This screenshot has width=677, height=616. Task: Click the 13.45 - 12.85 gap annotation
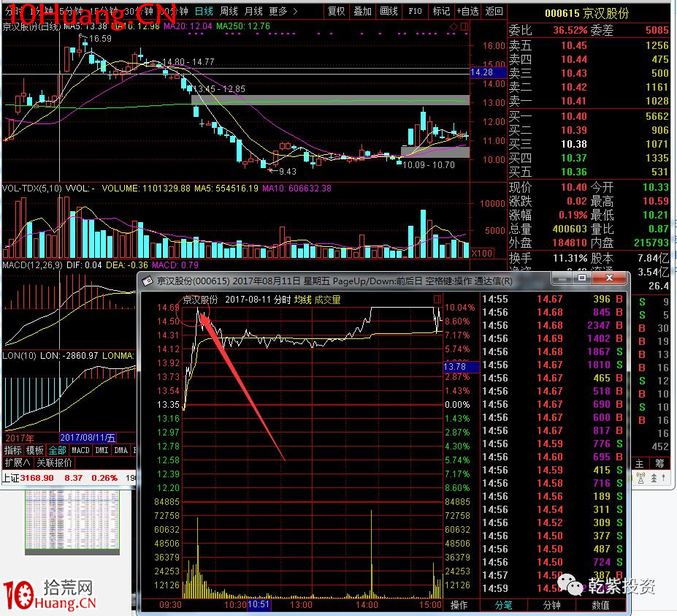219,89
